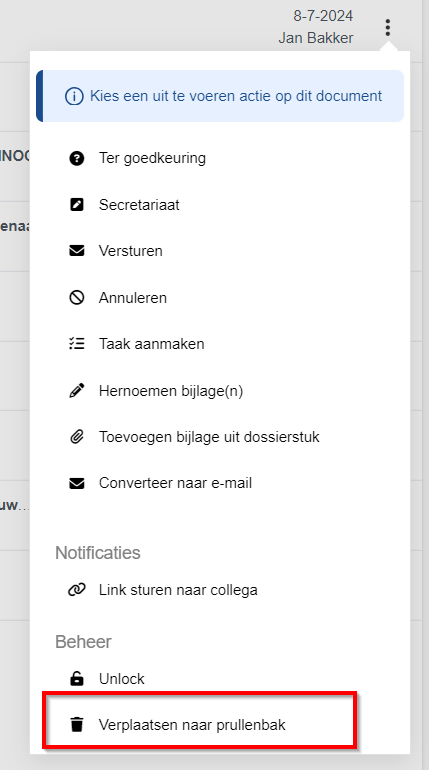Click the checklist icon for Taak aanmaken
429x770 pixels.
[x=77, y=344]
